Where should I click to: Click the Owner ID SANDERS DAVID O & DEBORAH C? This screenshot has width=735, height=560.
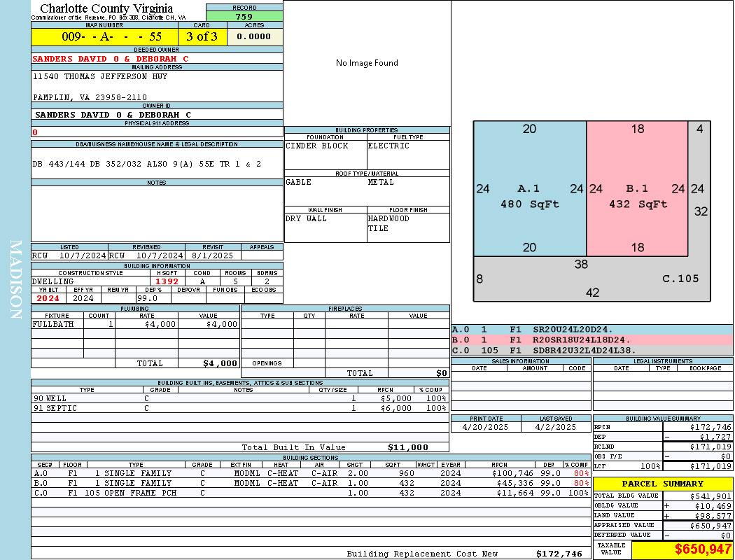[x=113, y=115]
